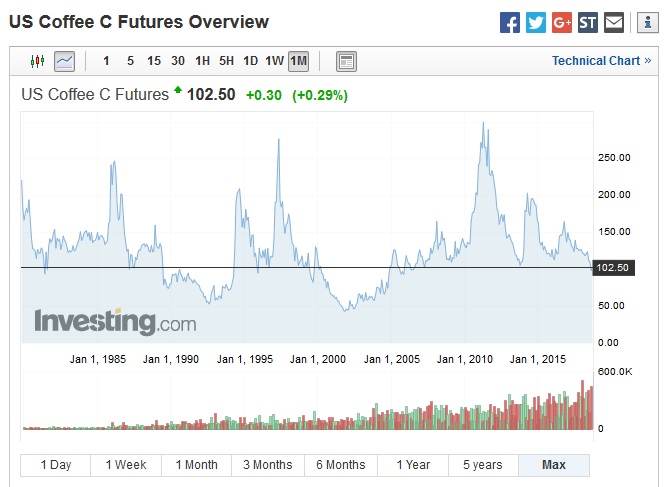Screen dimensions: 665x487
Task: Click the Google Plus share icon
Action: tap(562, 22)
